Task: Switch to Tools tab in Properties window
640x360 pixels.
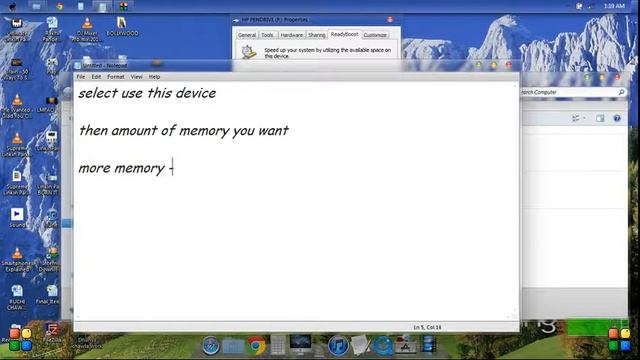Action: point(267,35)
